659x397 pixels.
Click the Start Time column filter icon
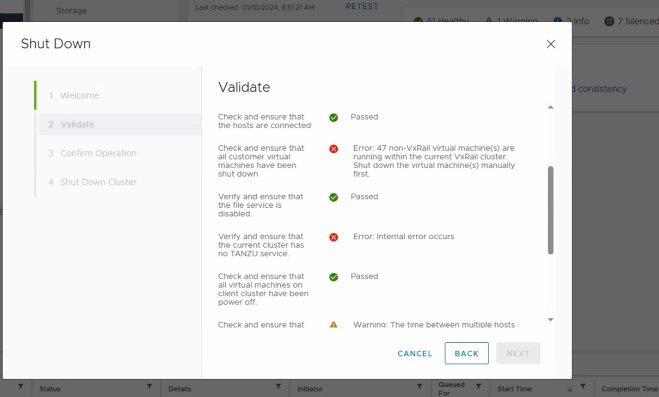(583, 386)
